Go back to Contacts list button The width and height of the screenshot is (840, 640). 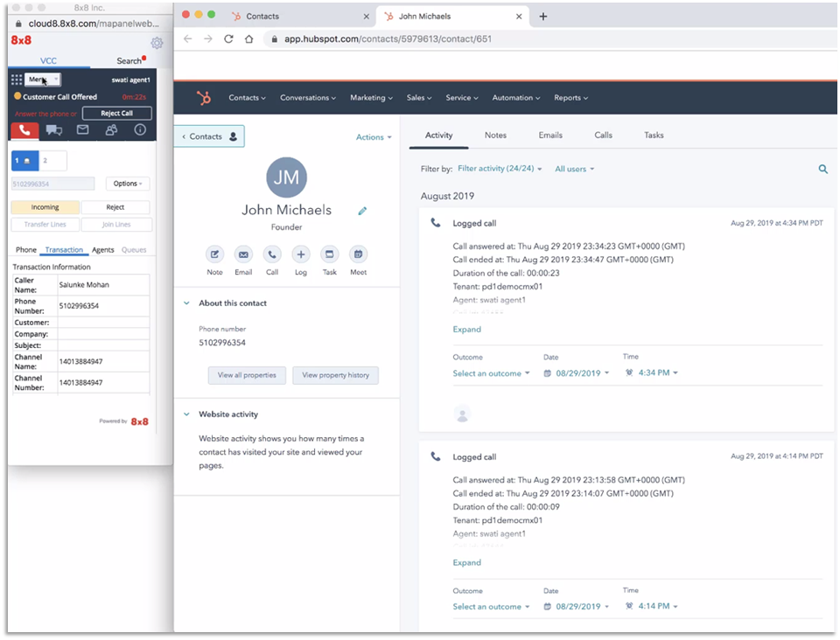coord(209,136)
